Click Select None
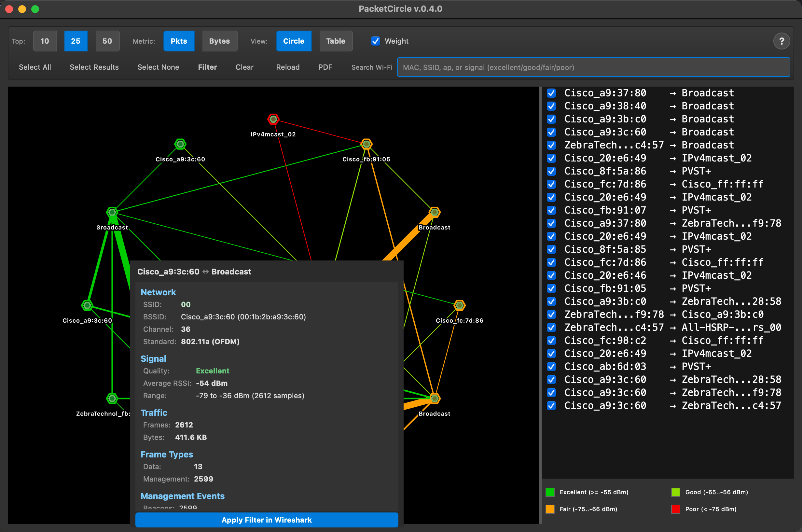This screenshot has width=802, height=532. point(159,67)
